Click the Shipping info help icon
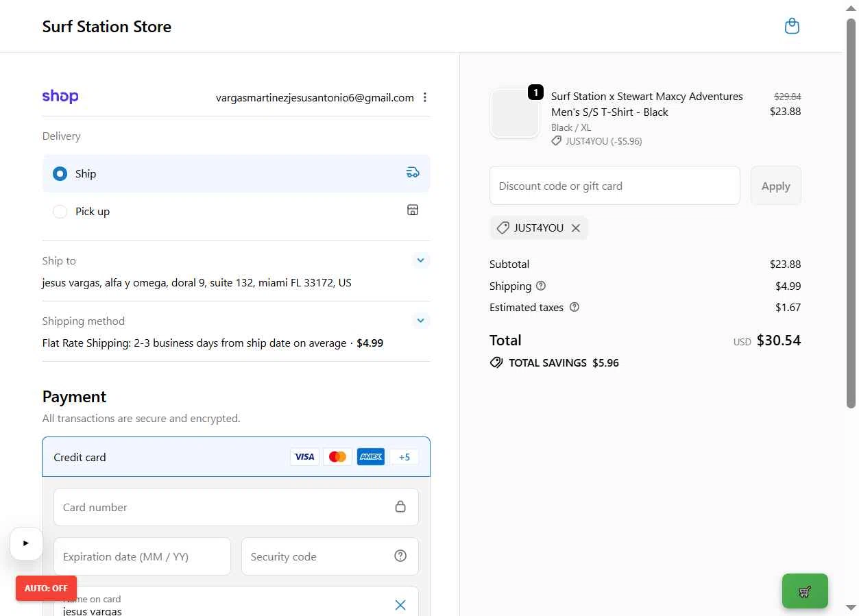 pos(541,286)
